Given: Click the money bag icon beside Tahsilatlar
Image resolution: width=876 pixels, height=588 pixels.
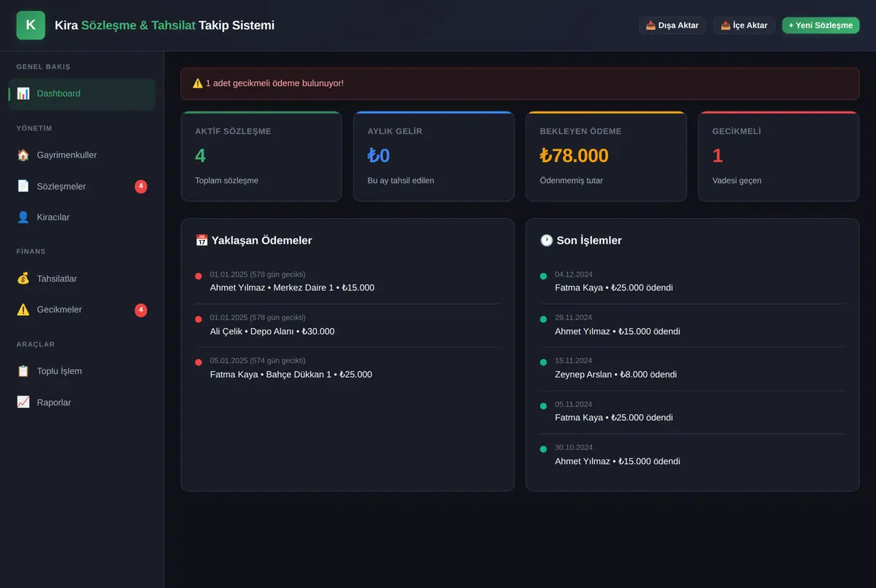Looking at the screenshot, I should [x=23, y=278].
